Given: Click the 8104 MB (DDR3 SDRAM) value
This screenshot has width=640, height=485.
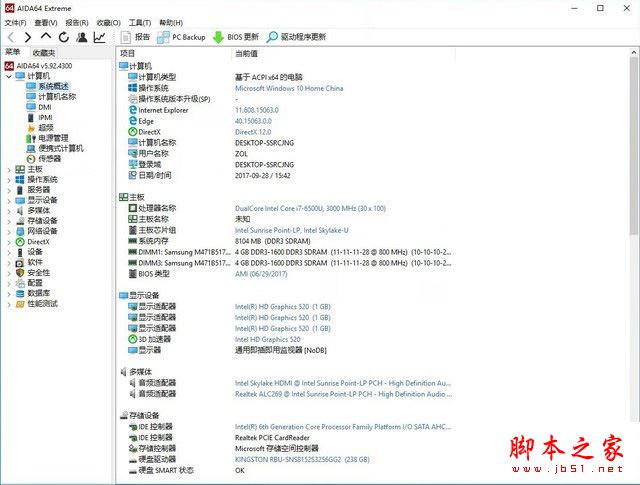Looking at the screenshot, I should [273, 241].
